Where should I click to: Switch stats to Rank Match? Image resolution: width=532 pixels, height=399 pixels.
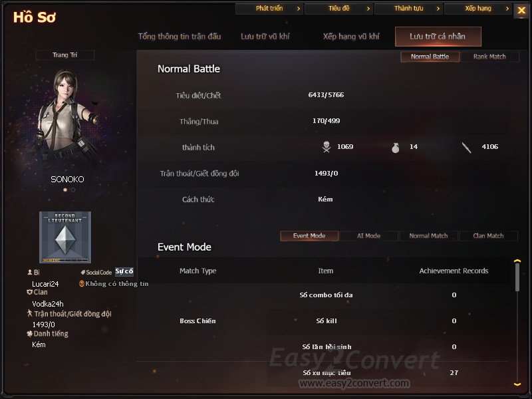489,57
